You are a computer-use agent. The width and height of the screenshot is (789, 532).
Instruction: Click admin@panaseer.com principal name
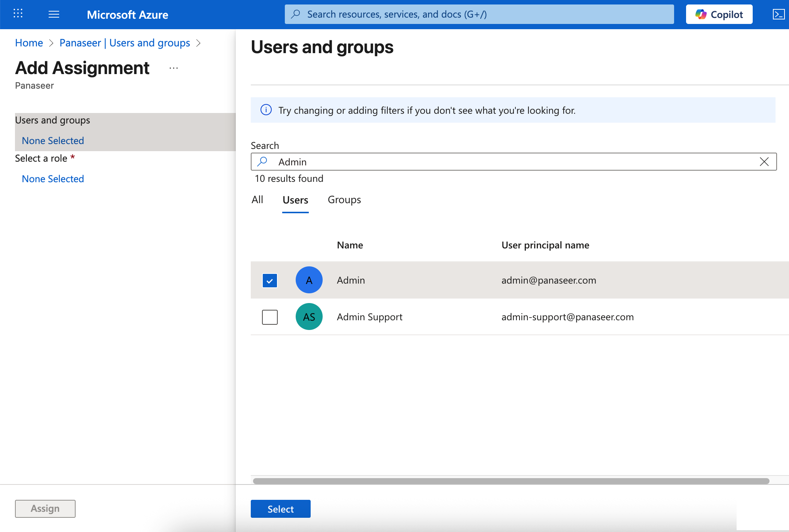coord(549,280)
